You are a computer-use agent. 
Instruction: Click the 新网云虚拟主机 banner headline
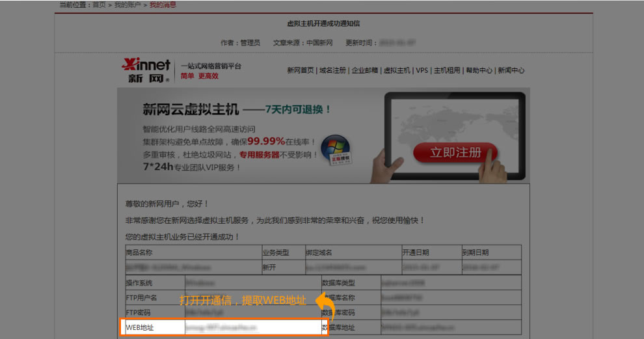point(191,109)
